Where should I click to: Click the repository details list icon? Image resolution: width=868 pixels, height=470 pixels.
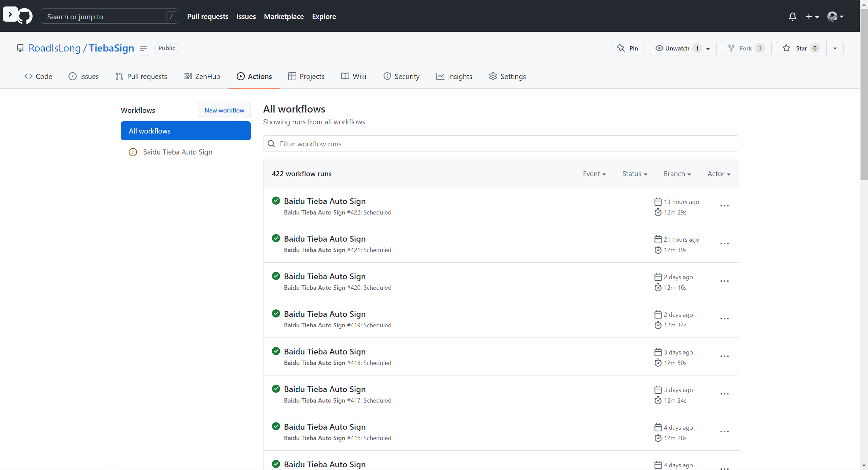(x=143, y=48)
